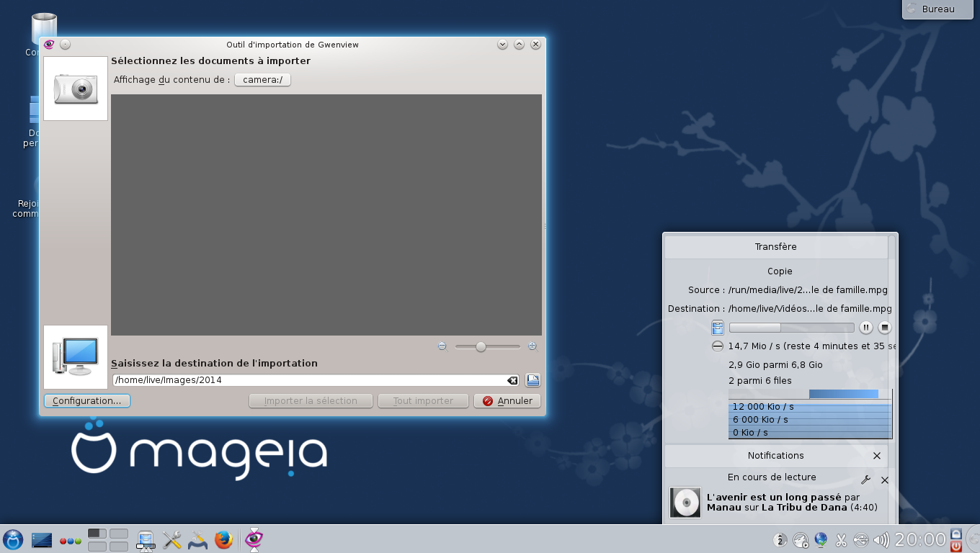Click the Annuler button
The height and width of the screenshot is (553, 980).
(507, 401)
